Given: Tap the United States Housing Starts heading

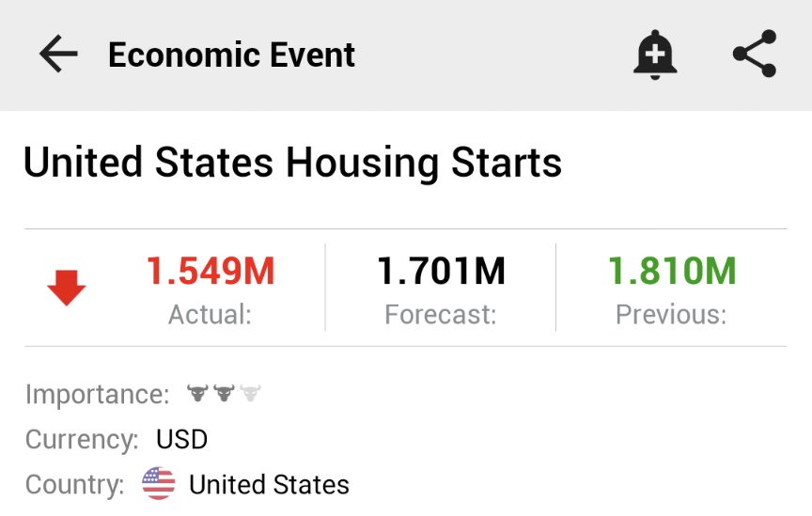Looking at the screenshot, I should [x=292, y=163].
